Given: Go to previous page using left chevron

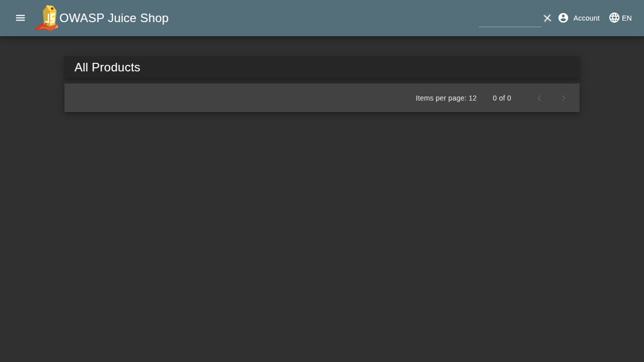Looking at the screenshot, I should (539, 98).
